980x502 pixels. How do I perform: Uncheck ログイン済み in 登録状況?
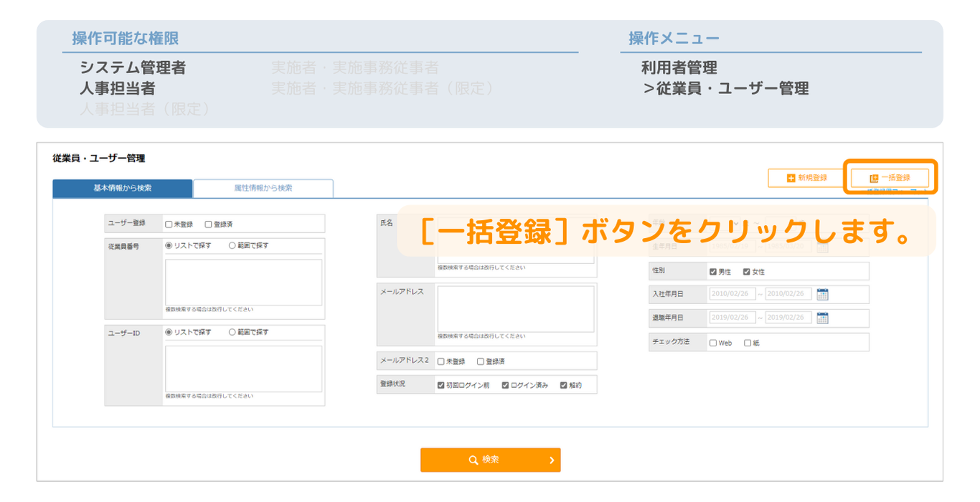click(506, 385)
